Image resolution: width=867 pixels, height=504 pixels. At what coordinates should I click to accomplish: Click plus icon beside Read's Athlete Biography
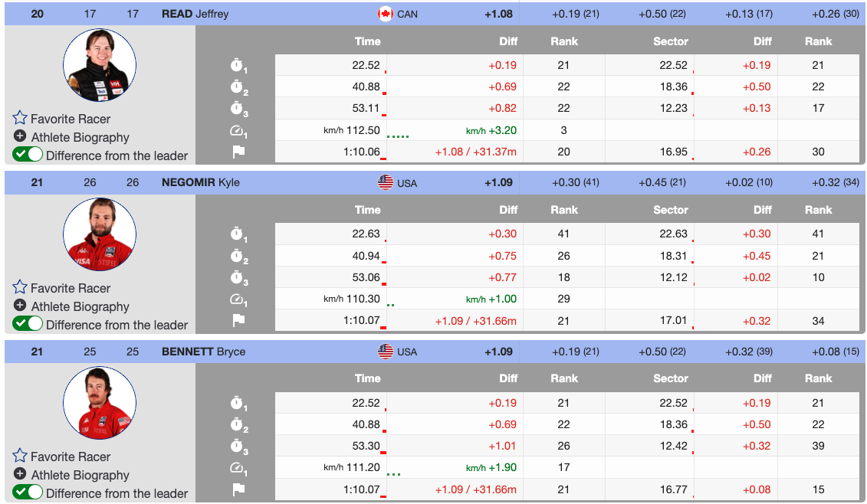point(20,137)
